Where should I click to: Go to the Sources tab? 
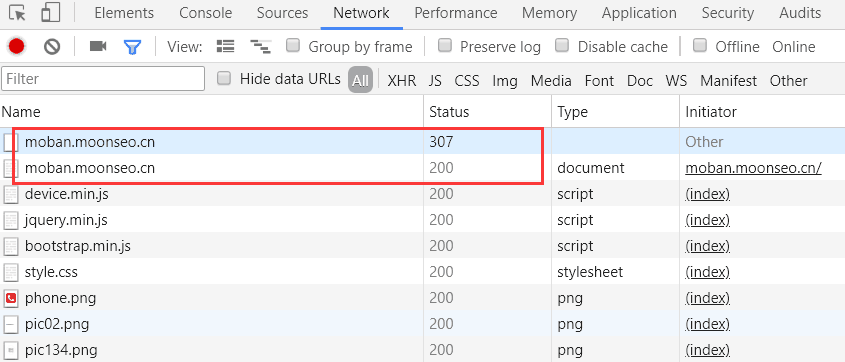pyautogui.click(x=282, y=13)
